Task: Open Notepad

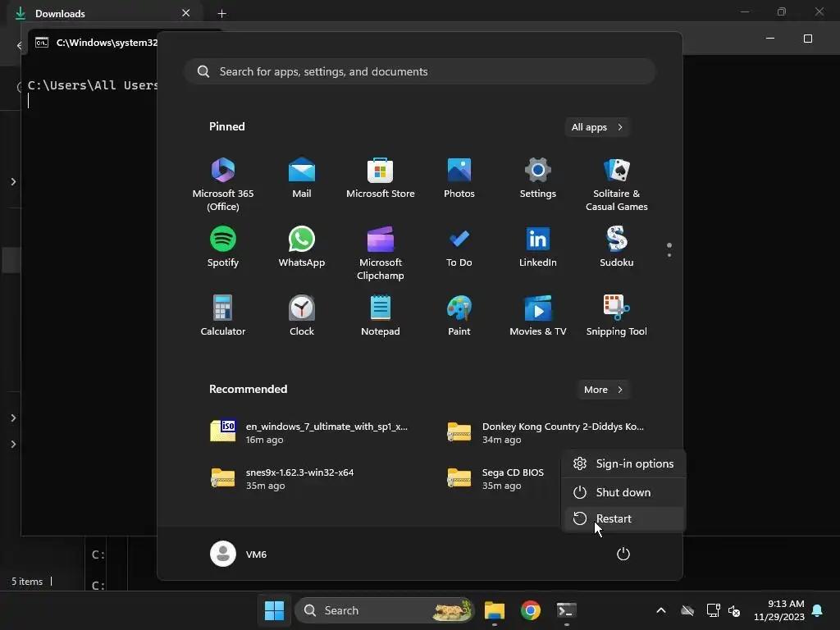Action: [x=381, y=316]
